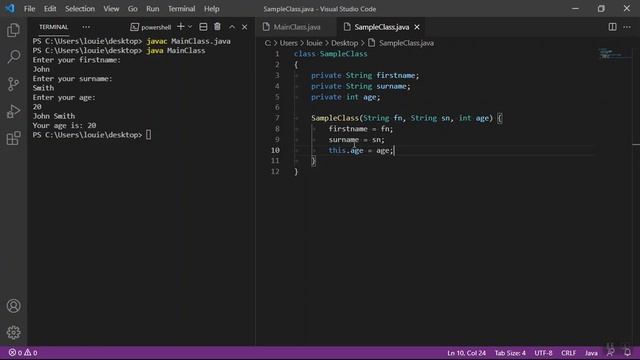Open the Run menu

click(x=152, y=9)
